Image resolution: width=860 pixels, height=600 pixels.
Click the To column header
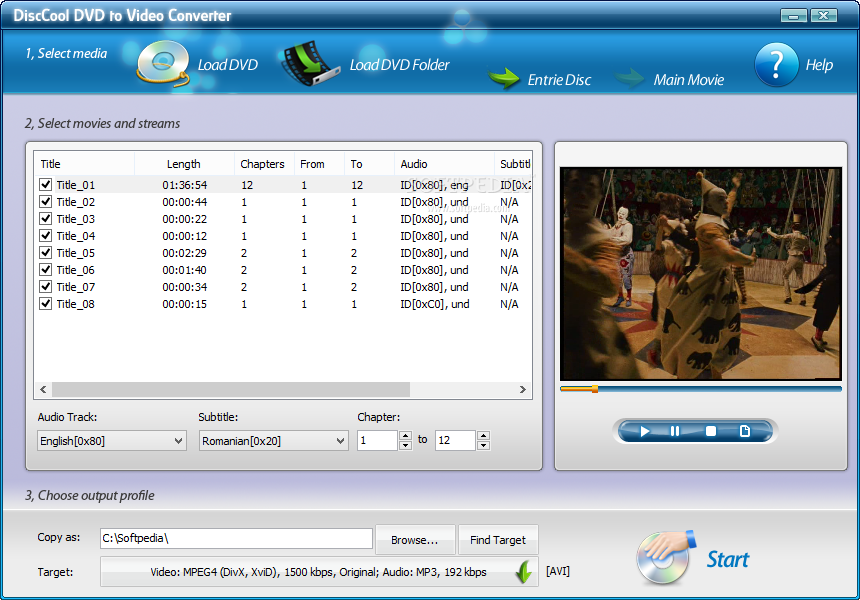(369, 164)
